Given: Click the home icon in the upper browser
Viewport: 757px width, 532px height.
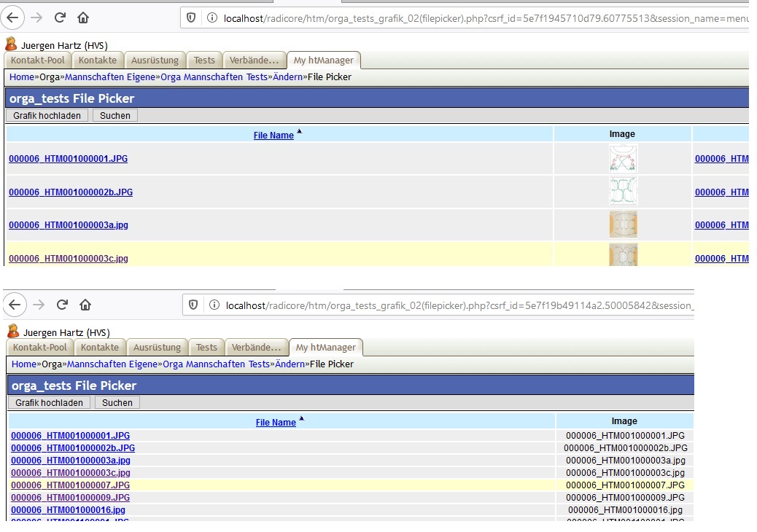Looking at the screenshot, I should pos(83,17).
